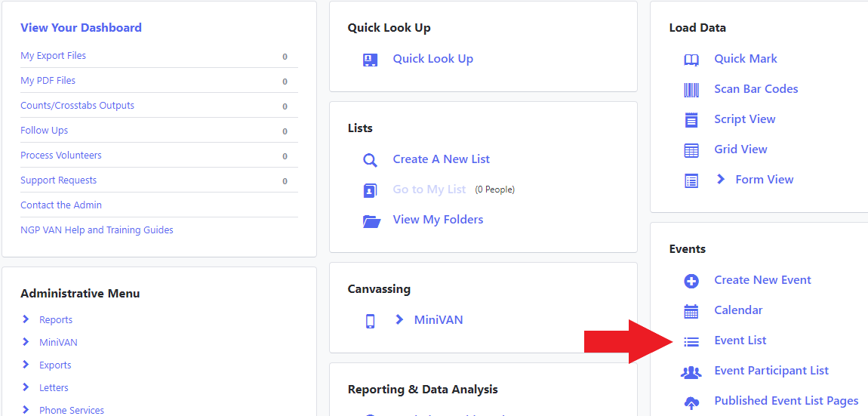Viewport: 868px width, 416px height.
Task: Open NGP VAN Help and Training Guides
Action: point(97,230)
